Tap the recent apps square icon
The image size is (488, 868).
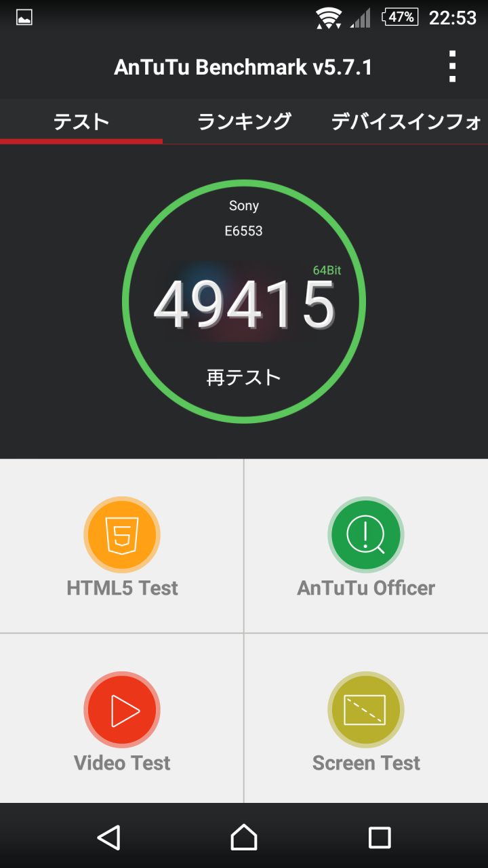tap(380, 837)
